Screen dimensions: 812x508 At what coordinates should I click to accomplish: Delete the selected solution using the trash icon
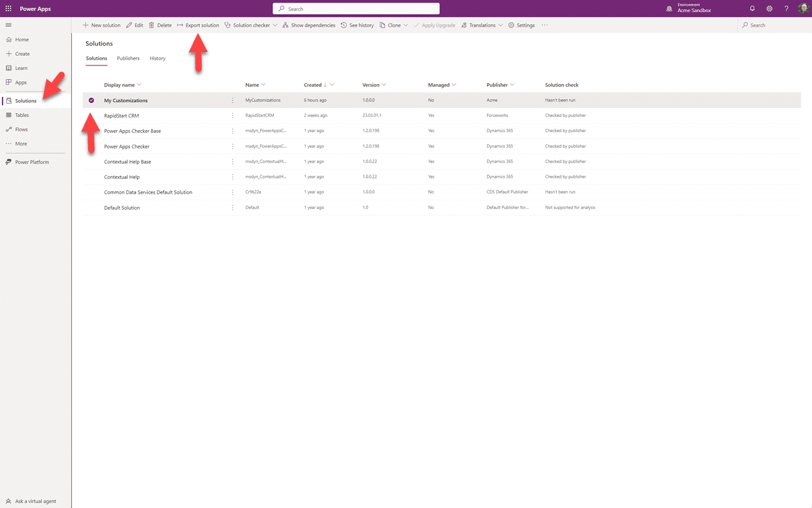160,25
